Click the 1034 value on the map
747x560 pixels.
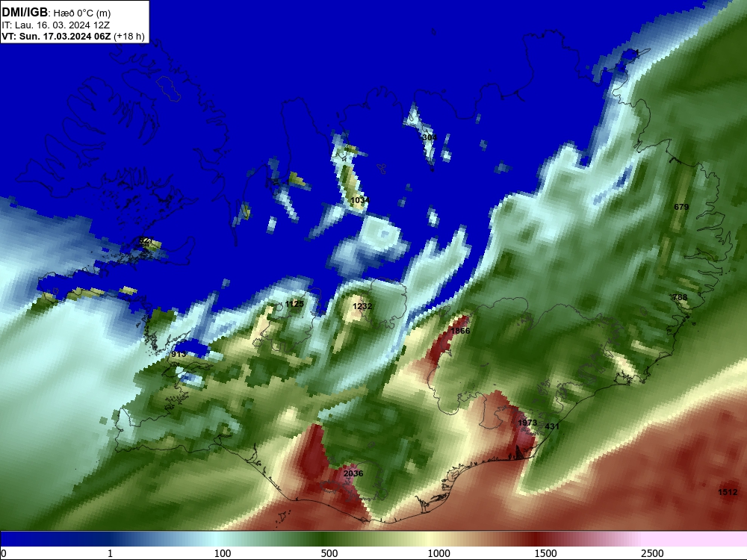360,200
